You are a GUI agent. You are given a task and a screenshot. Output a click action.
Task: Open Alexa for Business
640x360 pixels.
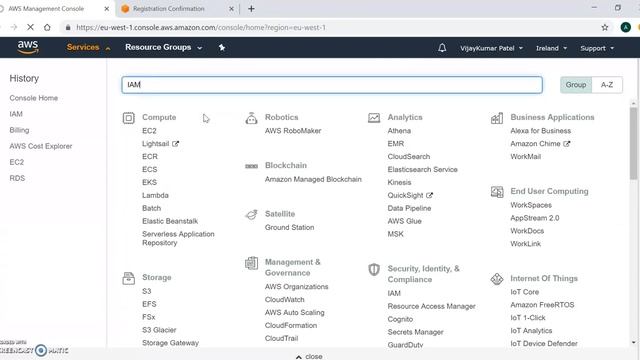coord(540,131)
